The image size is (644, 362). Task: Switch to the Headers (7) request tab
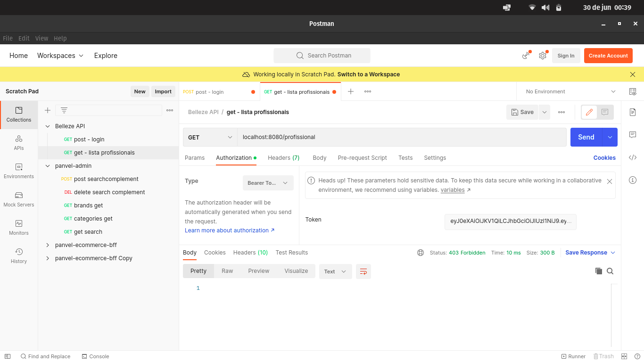pos(283,158)
